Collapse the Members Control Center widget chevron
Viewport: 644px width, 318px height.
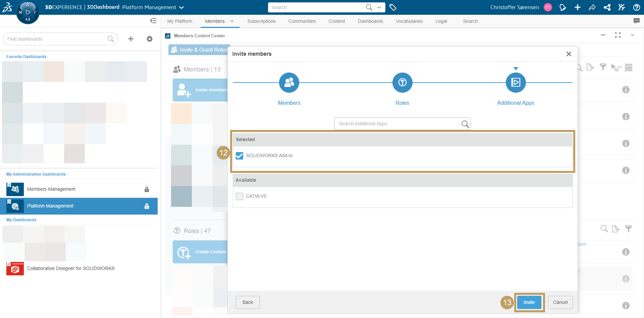click(633, 35)
